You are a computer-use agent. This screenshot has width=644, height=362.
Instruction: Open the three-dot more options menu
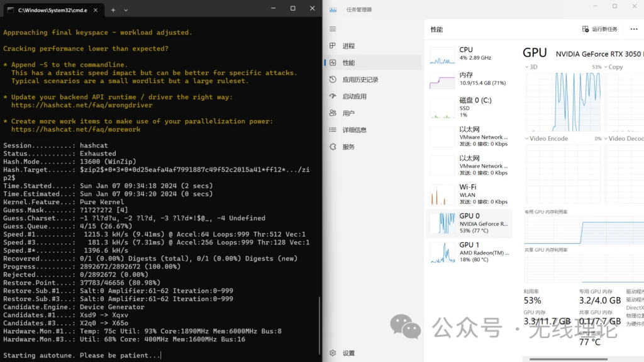pyautogui.click(x=634, y=29)
